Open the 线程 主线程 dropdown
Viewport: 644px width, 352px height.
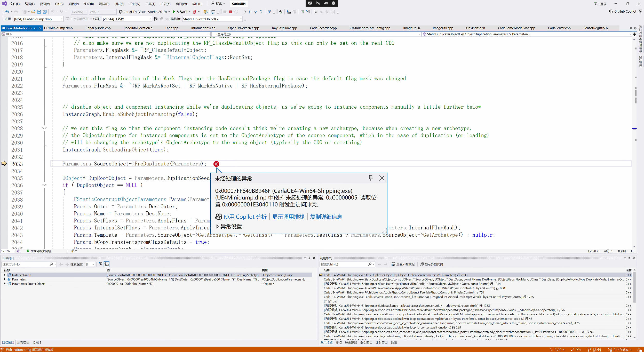coord(150,19)
